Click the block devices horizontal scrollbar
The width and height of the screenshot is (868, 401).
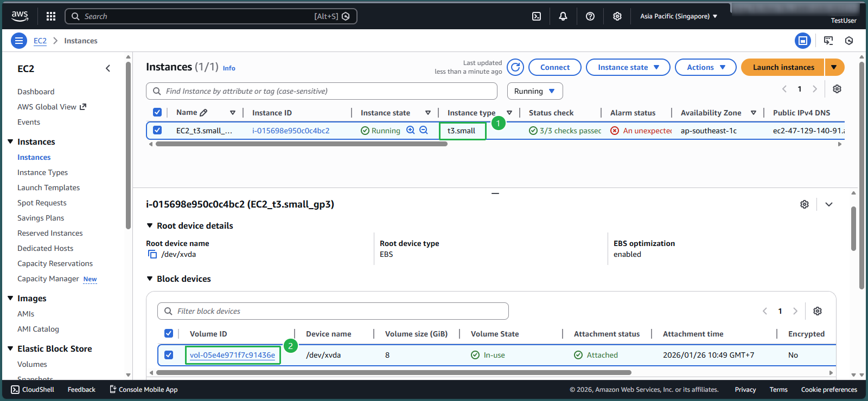[x=394, y=373]
